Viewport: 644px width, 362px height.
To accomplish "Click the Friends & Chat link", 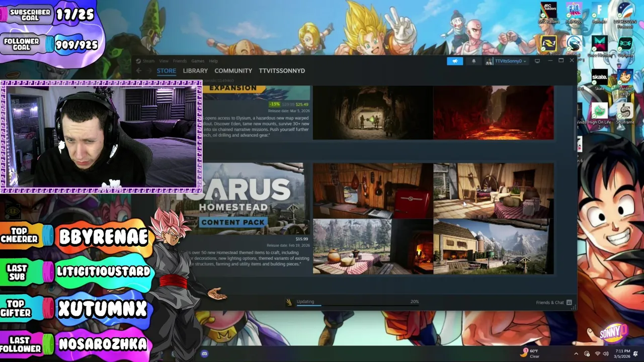I will coord(550,303).
